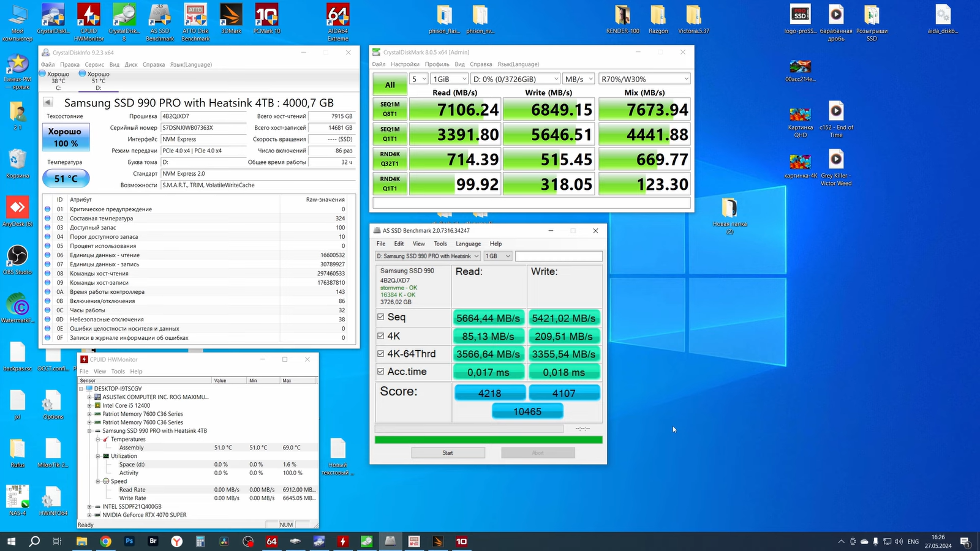Disable the Acc.time test checkbox
The width and height of the screenshot is (980, 551).
point(381,372)
